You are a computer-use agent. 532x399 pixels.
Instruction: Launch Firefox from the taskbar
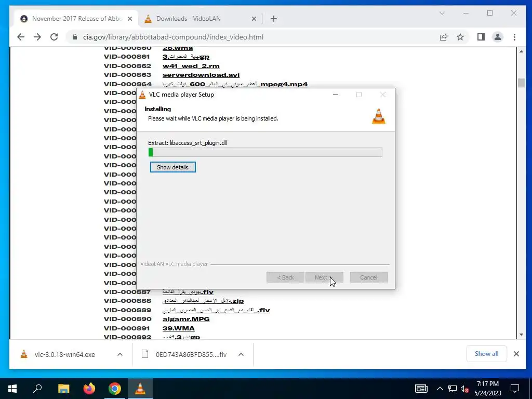pos(89,389)
